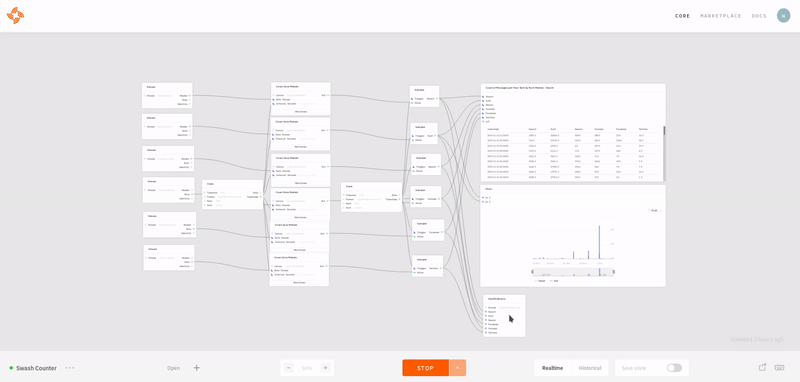Open the three-dots menu beside Swash Counter
The height and width of the screenshot is (382, 800).
[x=70, y=368]
